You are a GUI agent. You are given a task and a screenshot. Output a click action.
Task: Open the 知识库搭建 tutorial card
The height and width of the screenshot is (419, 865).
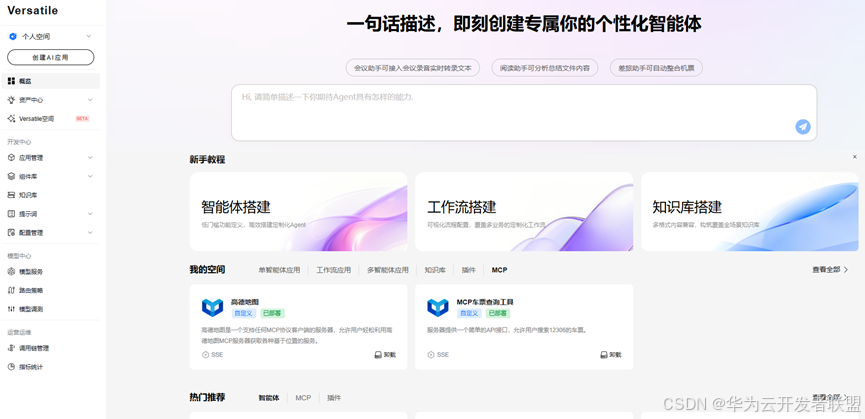click(x=750, y=212)
